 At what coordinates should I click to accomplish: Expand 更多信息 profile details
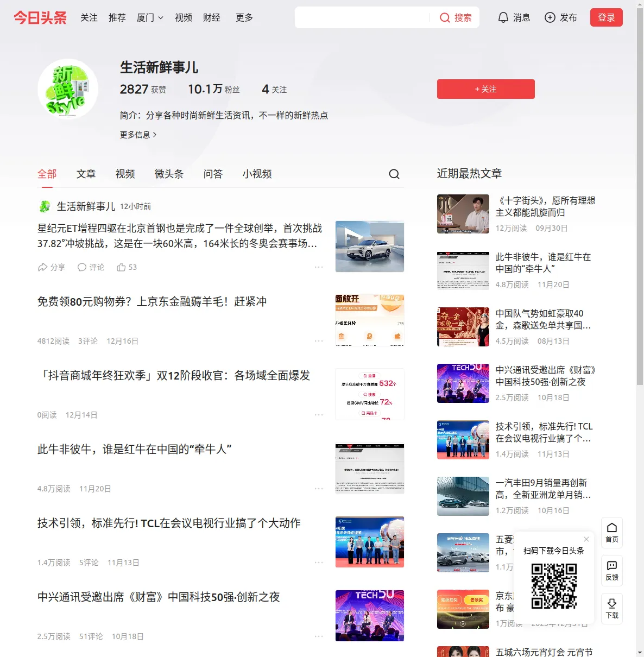[138, 135]
